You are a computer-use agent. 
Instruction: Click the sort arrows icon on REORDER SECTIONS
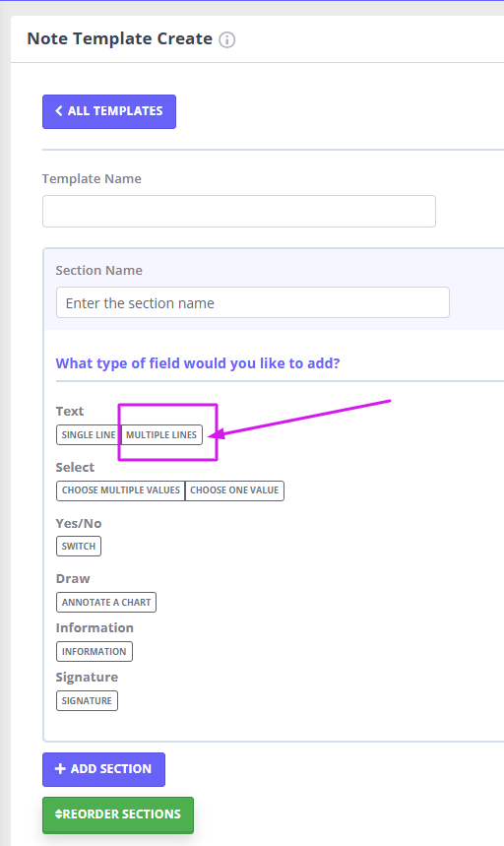tap(59, 814)
